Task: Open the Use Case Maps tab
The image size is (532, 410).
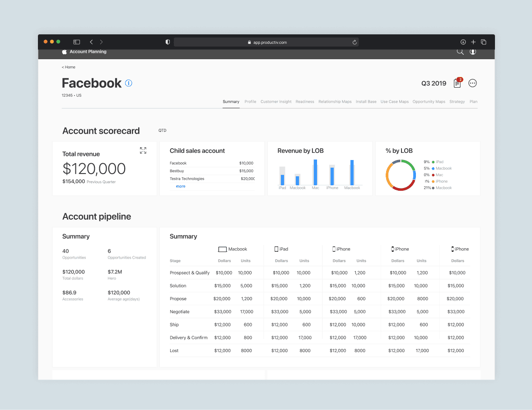Action: [395, 102]
